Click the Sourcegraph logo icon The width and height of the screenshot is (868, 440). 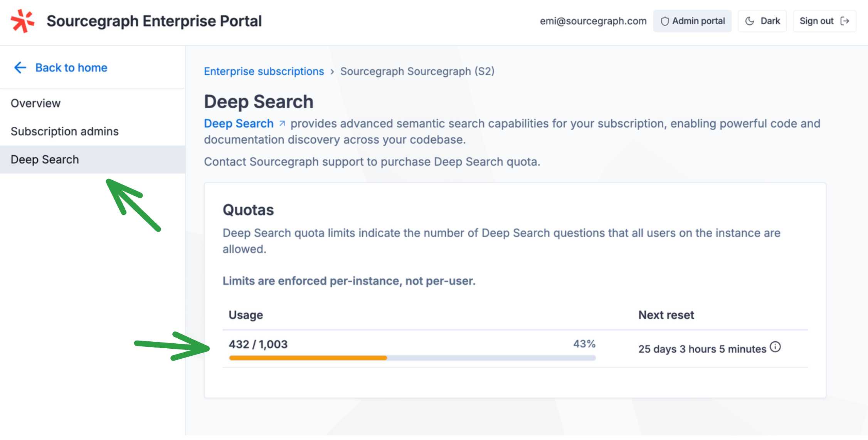click(x=22, y=21)
